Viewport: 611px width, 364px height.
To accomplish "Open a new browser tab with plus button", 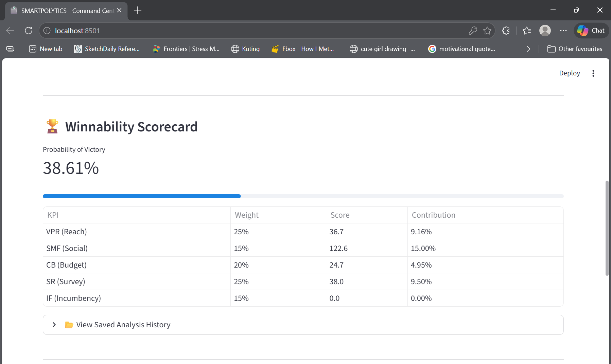I will click(137, 10).
